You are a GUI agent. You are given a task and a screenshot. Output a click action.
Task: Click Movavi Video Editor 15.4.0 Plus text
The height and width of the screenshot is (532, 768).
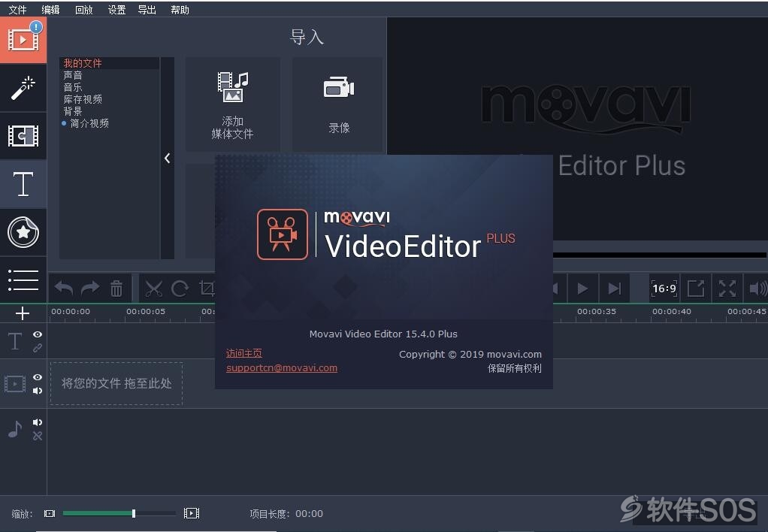pos(383,334)
